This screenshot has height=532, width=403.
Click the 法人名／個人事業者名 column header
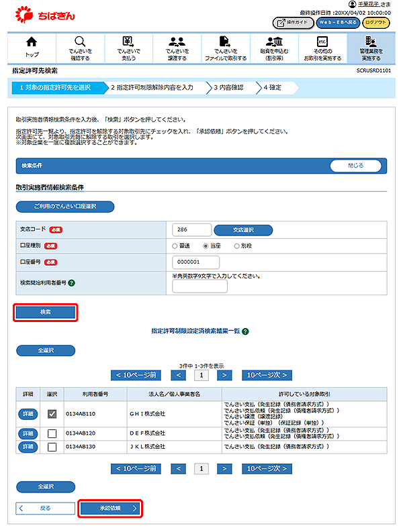coord(175,394)
